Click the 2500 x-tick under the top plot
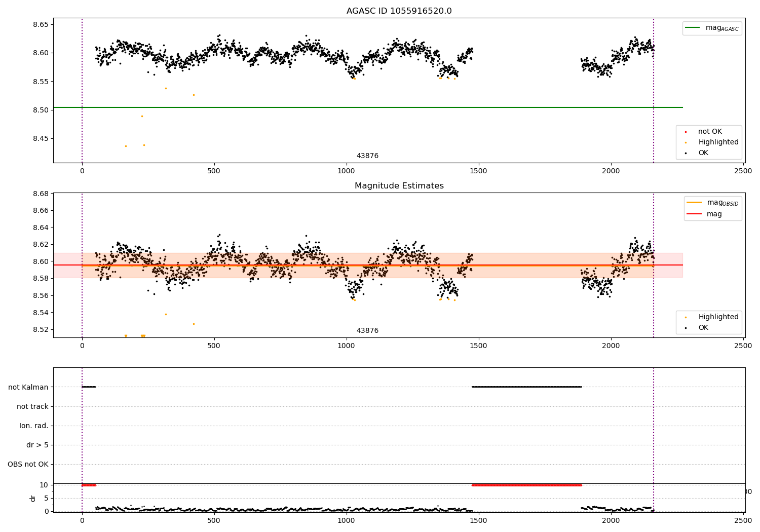Viewport: 760px width, 532px height. pyautogui.click(x=743, y=171)
